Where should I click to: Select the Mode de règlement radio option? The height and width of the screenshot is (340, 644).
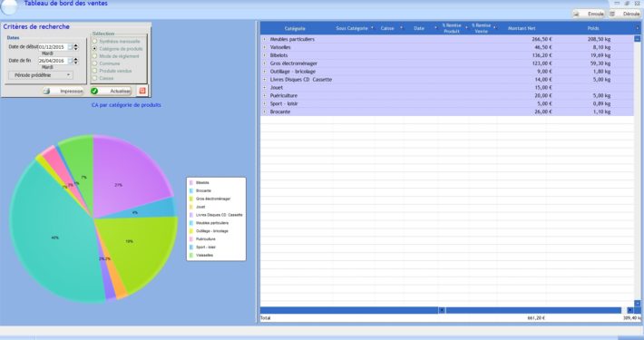[x=95, y=56]
